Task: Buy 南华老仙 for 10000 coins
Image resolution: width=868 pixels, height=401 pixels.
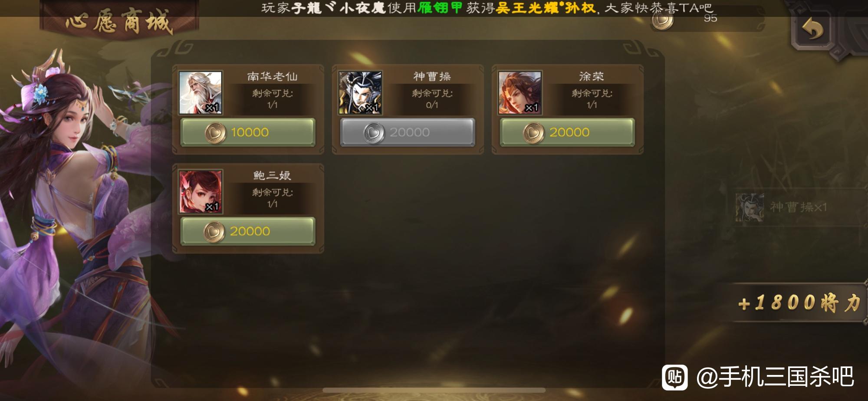Action: (x=248, y=132)
